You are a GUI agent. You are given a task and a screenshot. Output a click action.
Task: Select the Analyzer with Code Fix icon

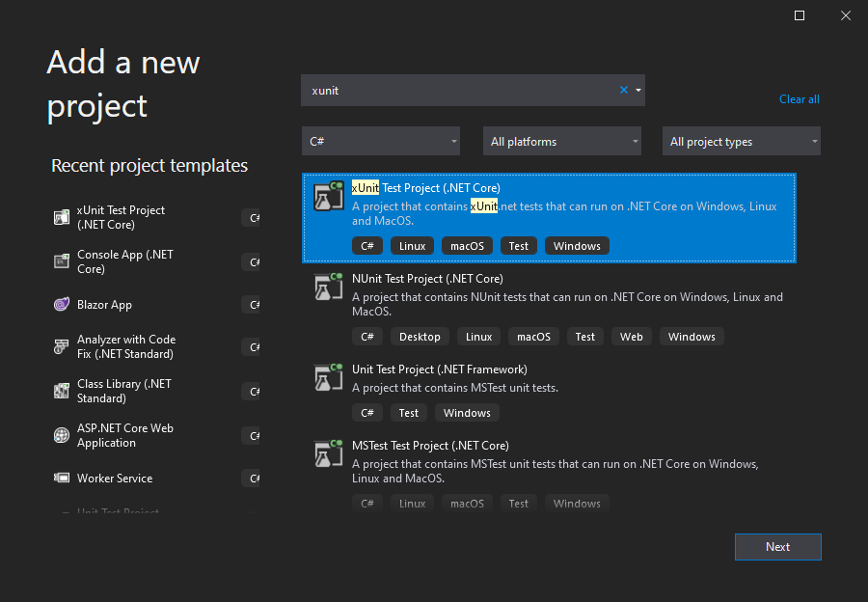(61, 347)
